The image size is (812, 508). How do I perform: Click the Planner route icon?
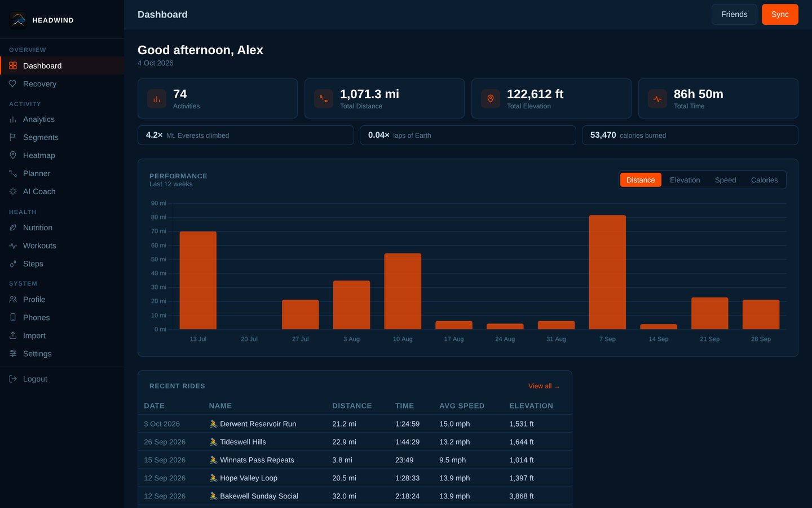[13, 173]
